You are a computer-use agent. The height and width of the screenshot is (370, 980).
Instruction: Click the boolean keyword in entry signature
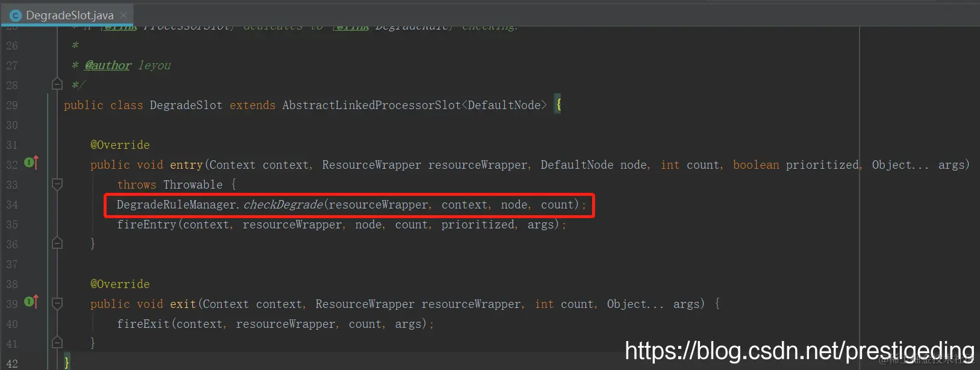point(756,165)
